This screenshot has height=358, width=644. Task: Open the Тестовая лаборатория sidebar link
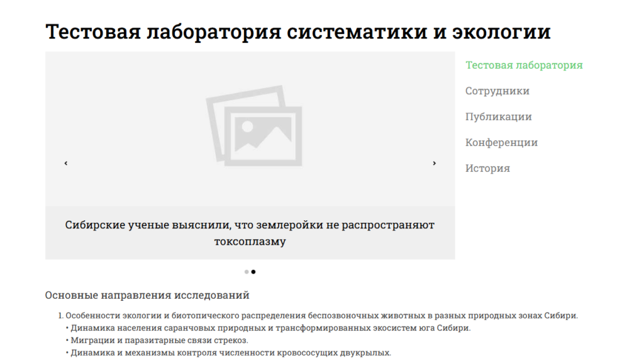523,65
